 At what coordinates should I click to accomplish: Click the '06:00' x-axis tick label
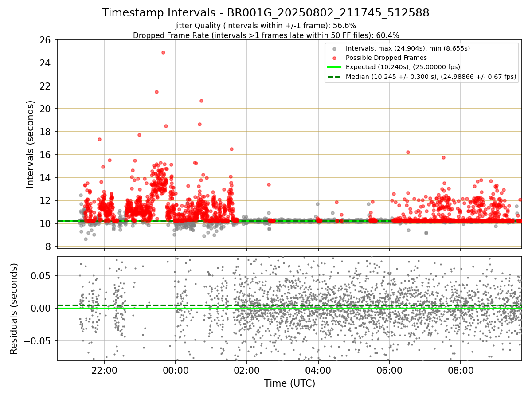click(x=389, y=371)
